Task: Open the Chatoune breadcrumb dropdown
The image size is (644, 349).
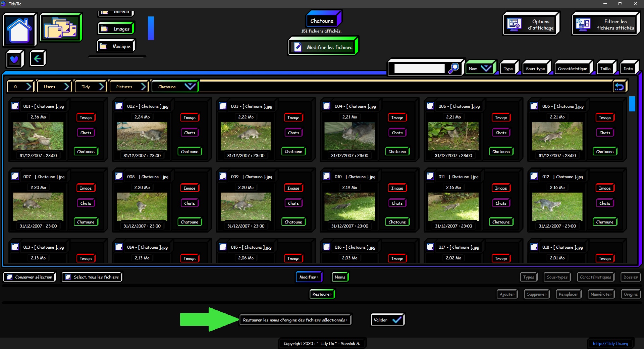Action: point(175,87)
